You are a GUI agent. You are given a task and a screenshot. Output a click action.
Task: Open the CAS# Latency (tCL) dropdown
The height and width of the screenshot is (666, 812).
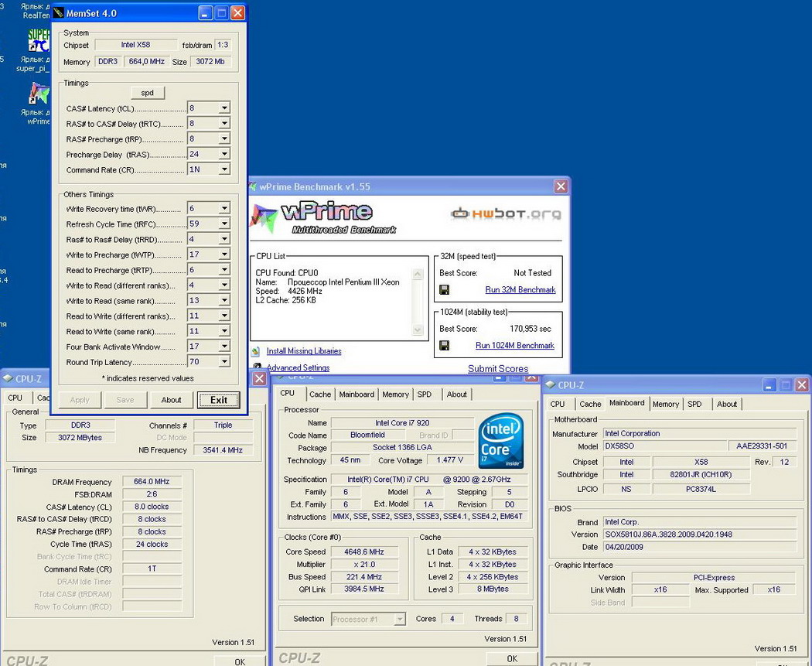pos(224,108)
